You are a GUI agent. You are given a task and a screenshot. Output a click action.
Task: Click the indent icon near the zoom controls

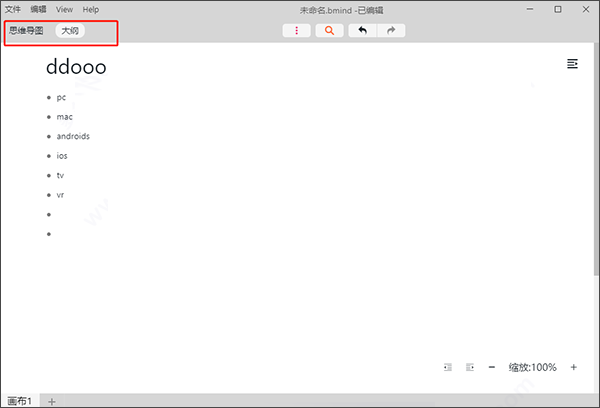point(470,367)
